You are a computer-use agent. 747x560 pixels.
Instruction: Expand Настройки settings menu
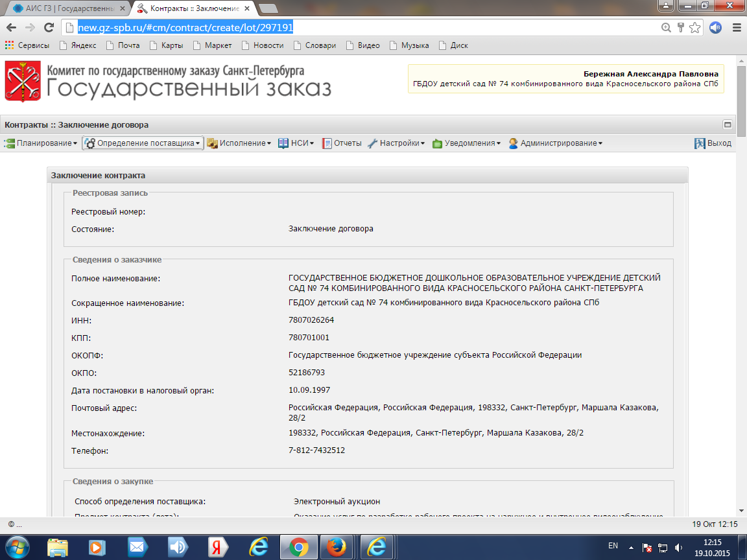click(x=396, y=143)
